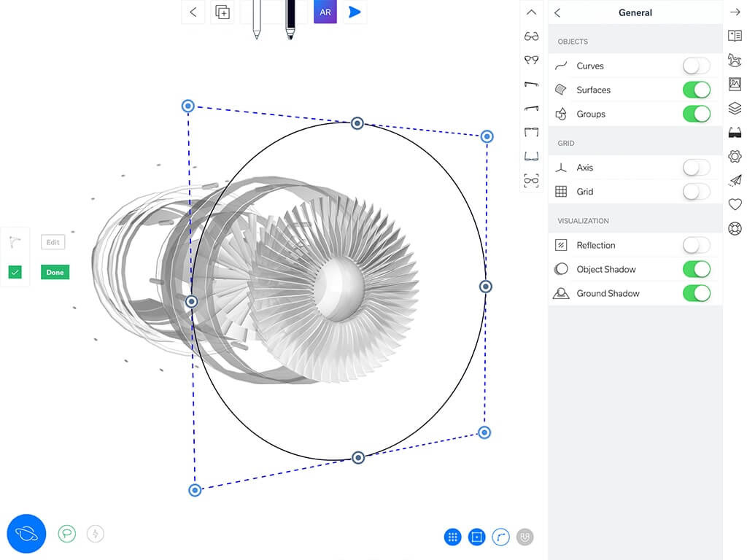Choose the first glasses view icon
The height and width of the screenshot is (560, 747).
pos(531,36)
